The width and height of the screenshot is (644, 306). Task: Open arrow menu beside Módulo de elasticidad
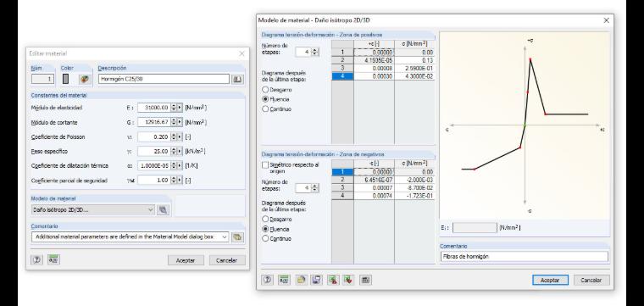[x=180, y=108]
